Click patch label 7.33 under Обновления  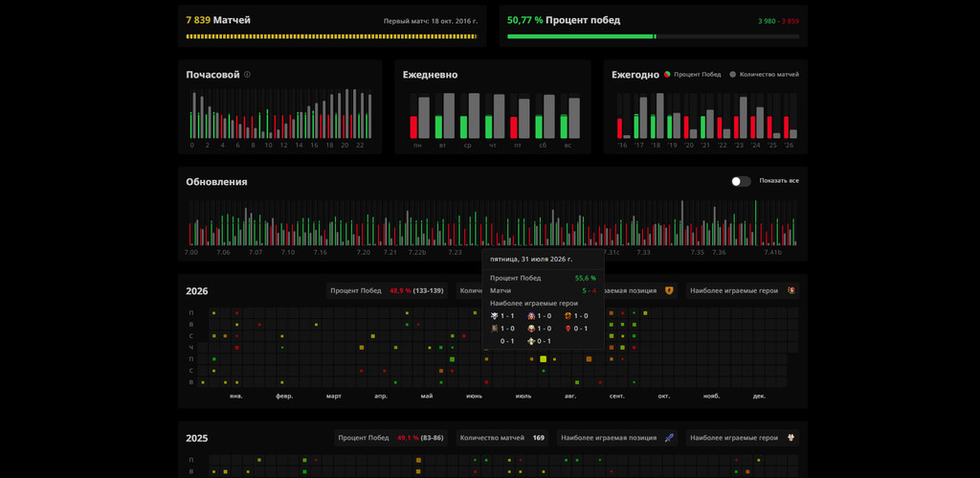[x=644, y=252]
